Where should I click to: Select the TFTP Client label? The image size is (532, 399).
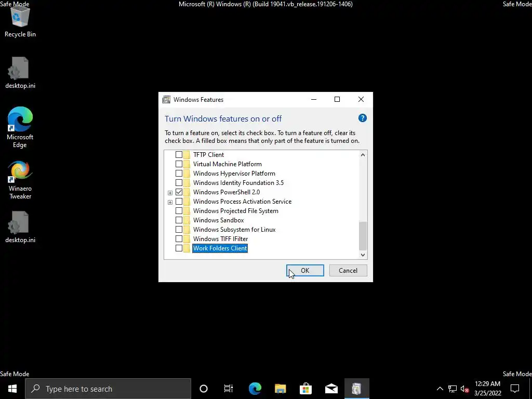click(x=208, y=155)
